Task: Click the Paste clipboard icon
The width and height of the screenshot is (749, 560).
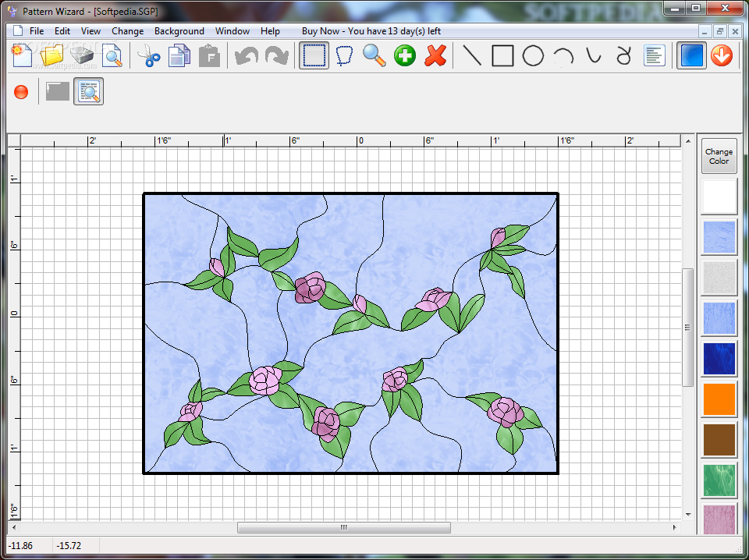Action: (209, 55)
